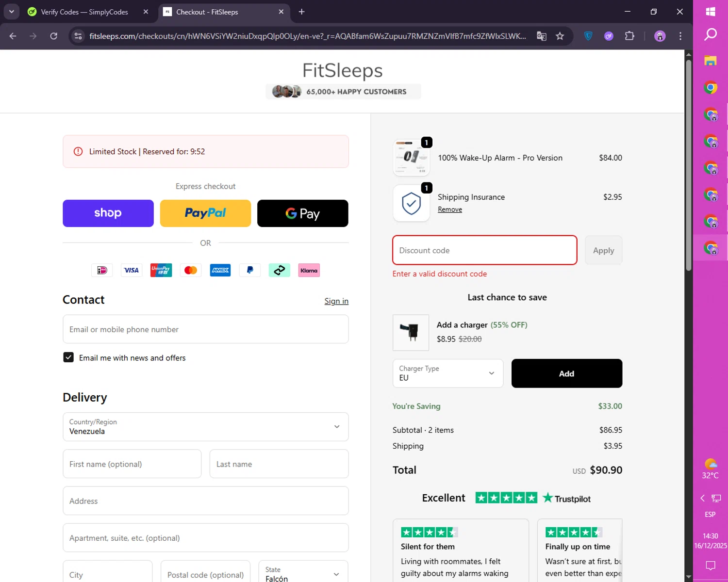Screen dimensions: 728x582
Task: Open the first Chrome taskbar icon
Action: tap(711, 88)
